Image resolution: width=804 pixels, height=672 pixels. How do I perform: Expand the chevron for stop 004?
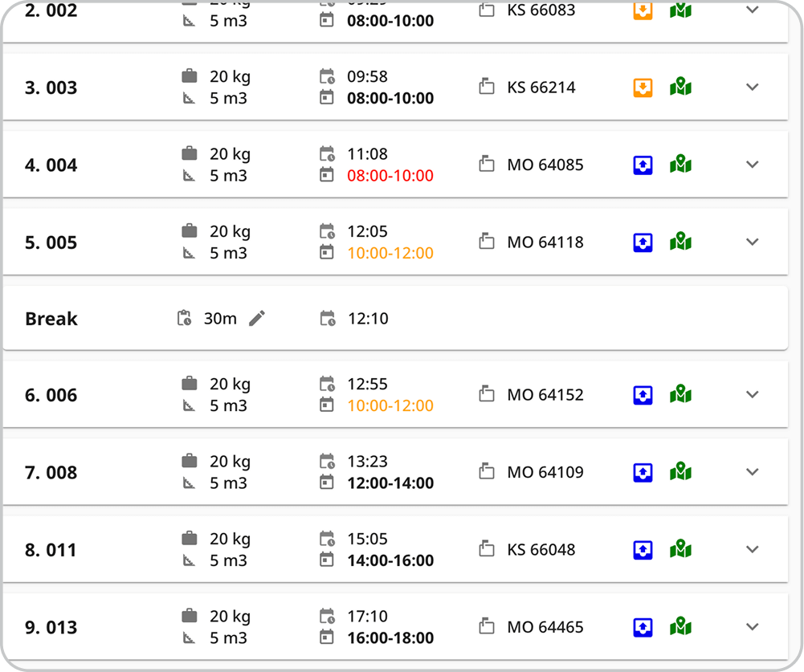tap(752, 165)
